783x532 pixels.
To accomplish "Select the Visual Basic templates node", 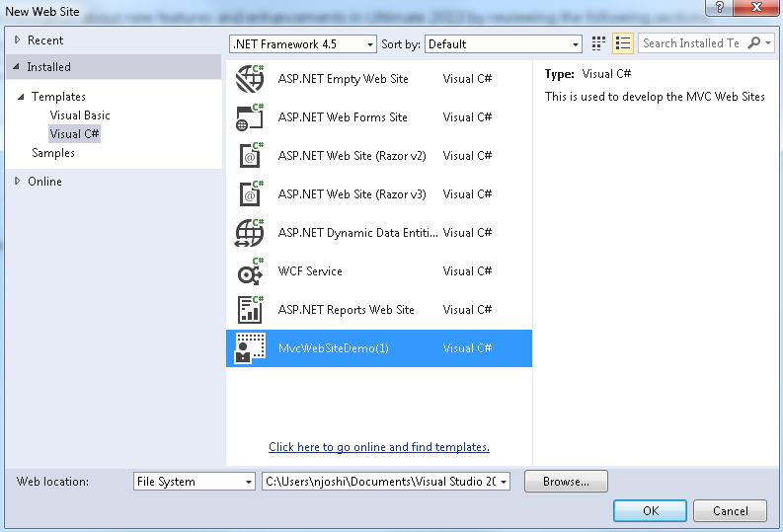I will pos(80,115).
